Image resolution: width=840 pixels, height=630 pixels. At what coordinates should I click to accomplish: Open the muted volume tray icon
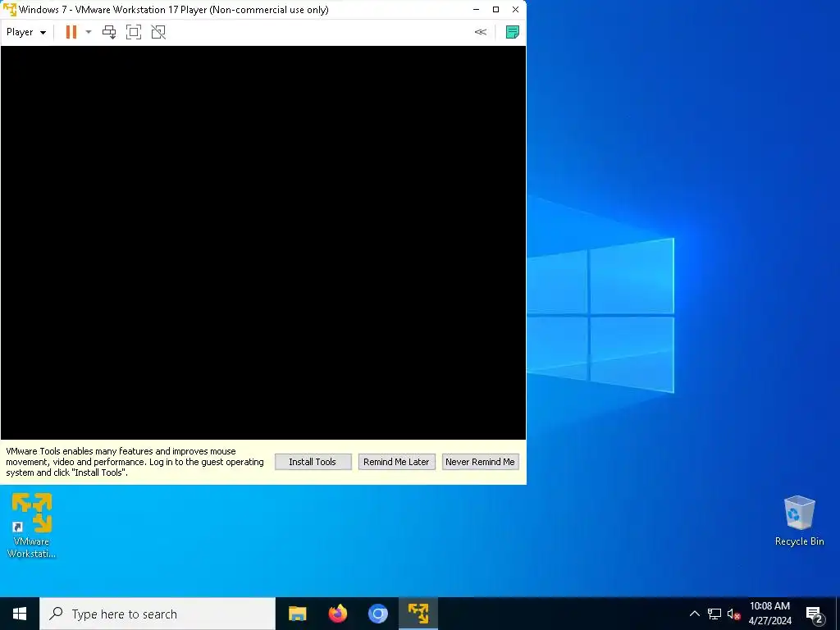tap(733, 614)
